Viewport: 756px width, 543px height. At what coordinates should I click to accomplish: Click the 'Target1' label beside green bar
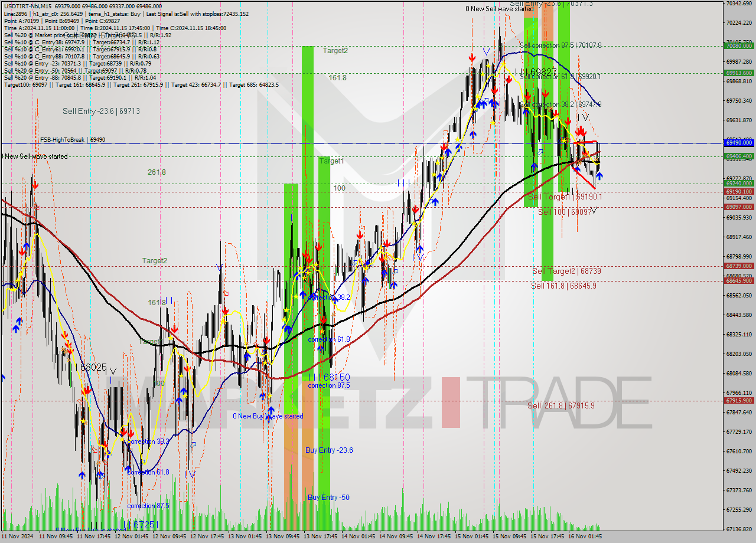coord(332,161)
